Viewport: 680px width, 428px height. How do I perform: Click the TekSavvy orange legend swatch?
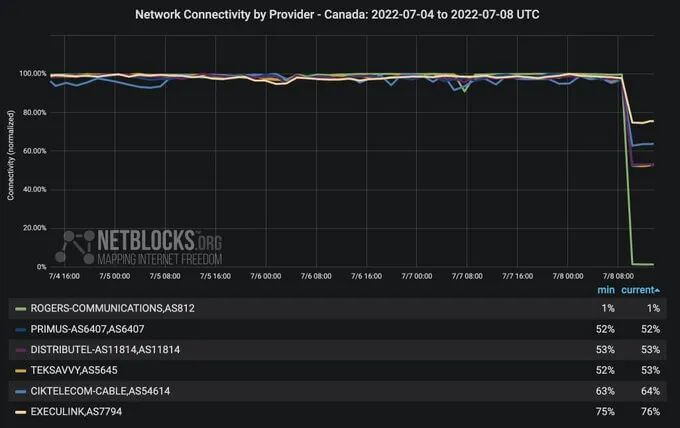[x=20, y=371]
